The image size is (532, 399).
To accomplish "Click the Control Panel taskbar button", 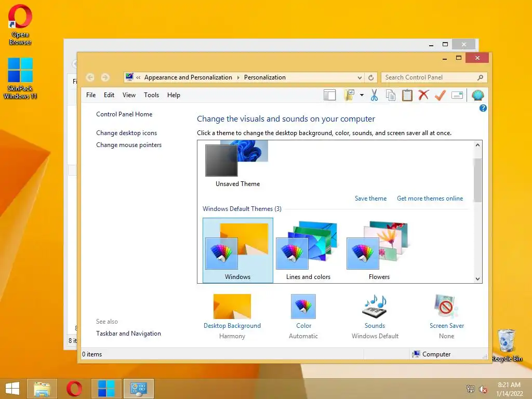I will (x=138, y=389).
